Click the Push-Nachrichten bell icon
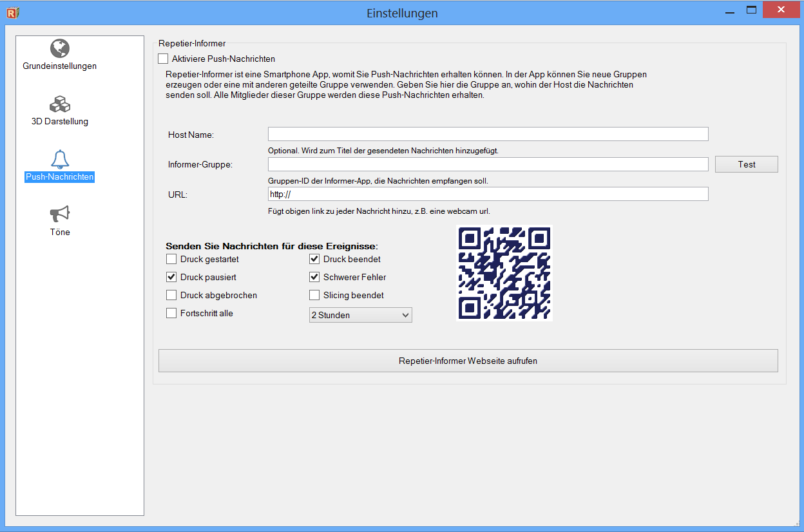Viewport: 804px width, 532px height. click(x=60, y=159)
